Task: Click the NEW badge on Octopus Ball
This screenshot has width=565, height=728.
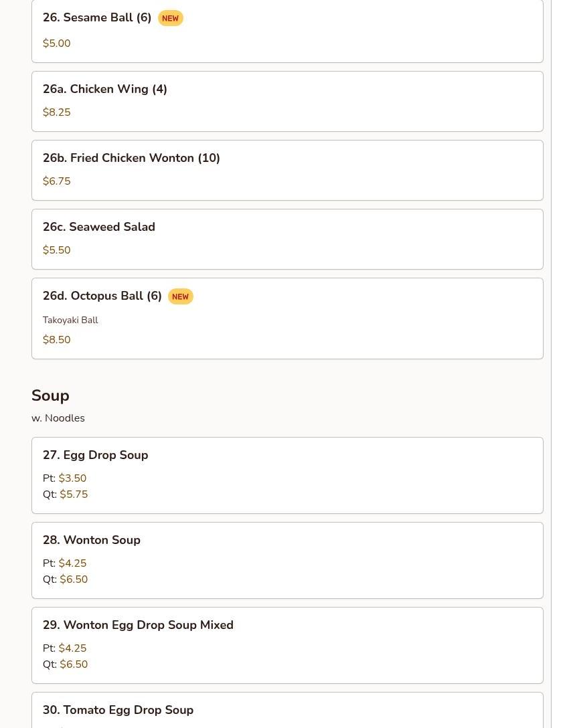Action: pos(180,296)
